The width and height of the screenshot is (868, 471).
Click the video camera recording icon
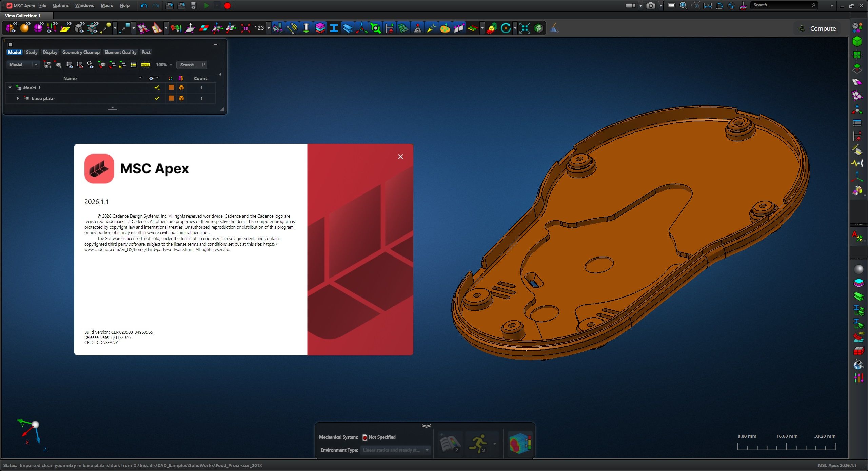tap(630, 6)
